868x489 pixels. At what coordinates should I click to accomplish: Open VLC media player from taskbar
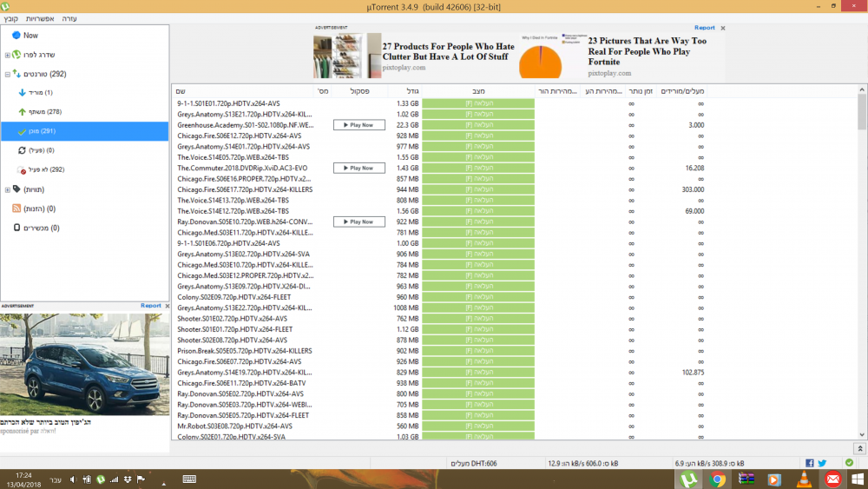804,479
